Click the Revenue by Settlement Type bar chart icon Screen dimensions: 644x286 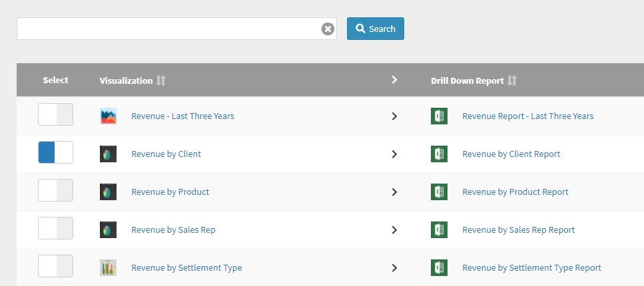(x=108, y=267)
